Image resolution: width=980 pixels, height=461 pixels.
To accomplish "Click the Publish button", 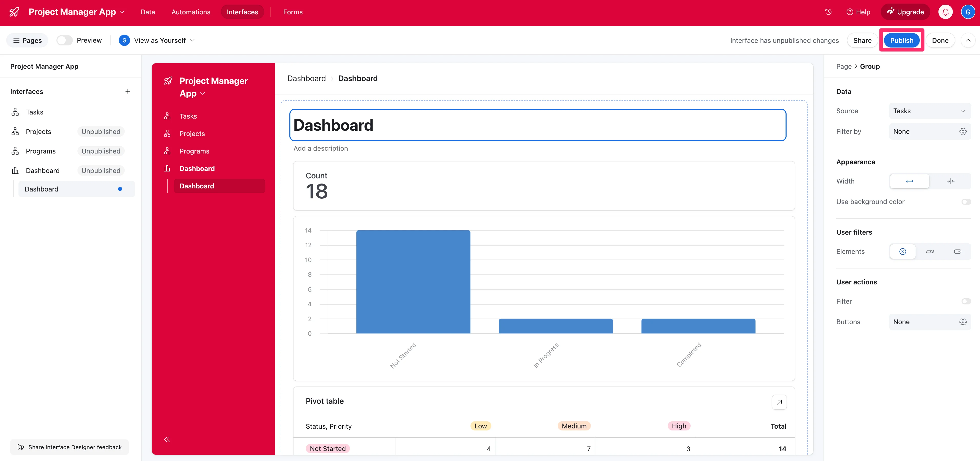I will [901, 40].
